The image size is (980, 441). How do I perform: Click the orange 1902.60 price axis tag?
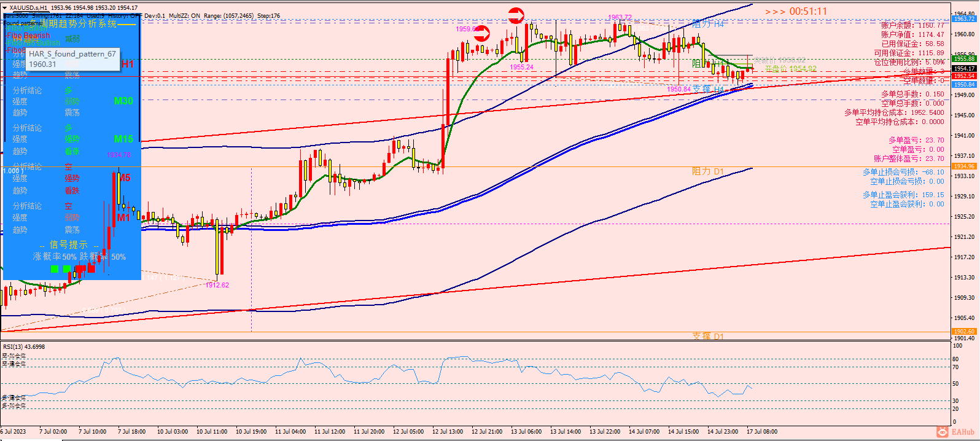pos(964,332)
